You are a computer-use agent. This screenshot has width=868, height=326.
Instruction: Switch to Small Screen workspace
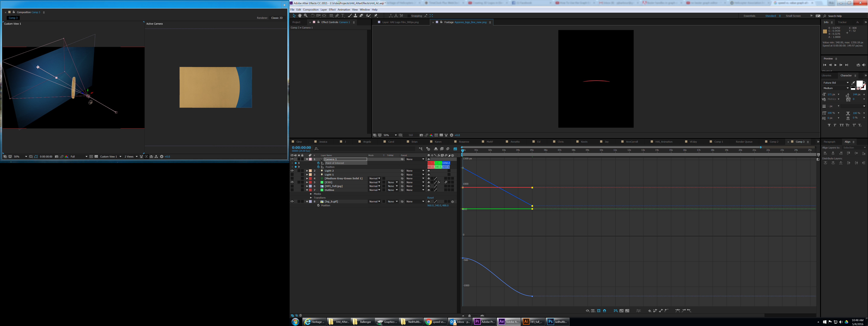tap(793, 16)
